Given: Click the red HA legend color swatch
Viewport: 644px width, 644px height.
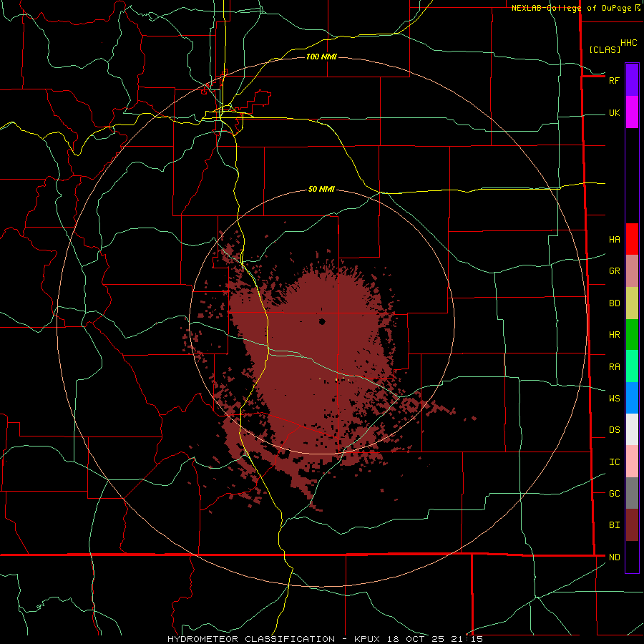Looking at the screenshot, I should tap(632, 239).
